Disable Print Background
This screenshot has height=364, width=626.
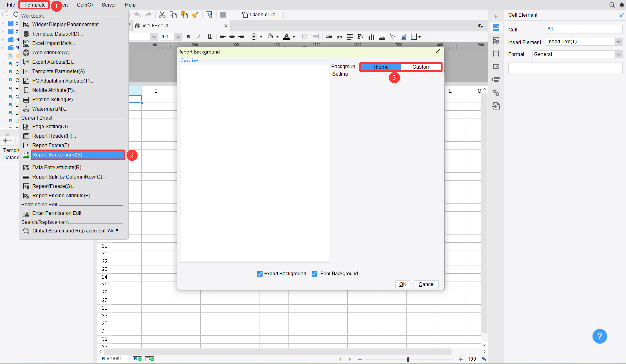click(x=314, y=274)
